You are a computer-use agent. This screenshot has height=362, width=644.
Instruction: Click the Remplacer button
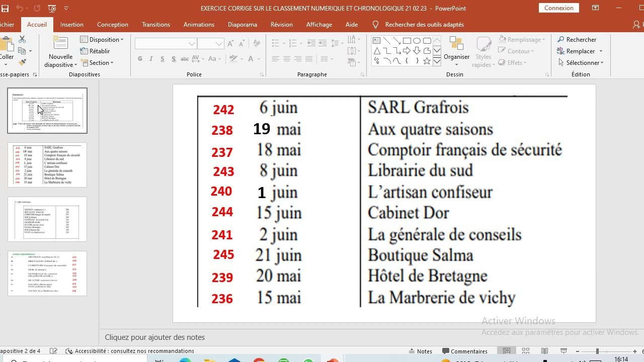(580, 51)
